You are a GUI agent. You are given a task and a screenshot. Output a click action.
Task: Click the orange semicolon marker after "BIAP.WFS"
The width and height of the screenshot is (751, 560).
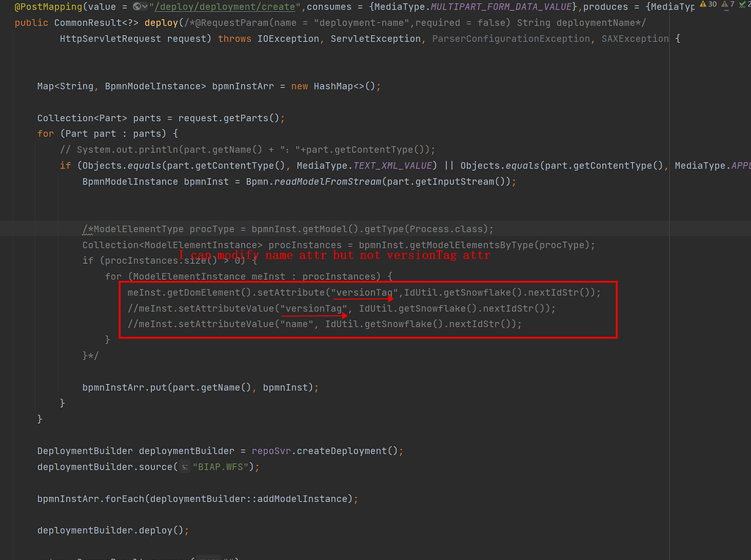pyautogui.click(x=256, y=466)
